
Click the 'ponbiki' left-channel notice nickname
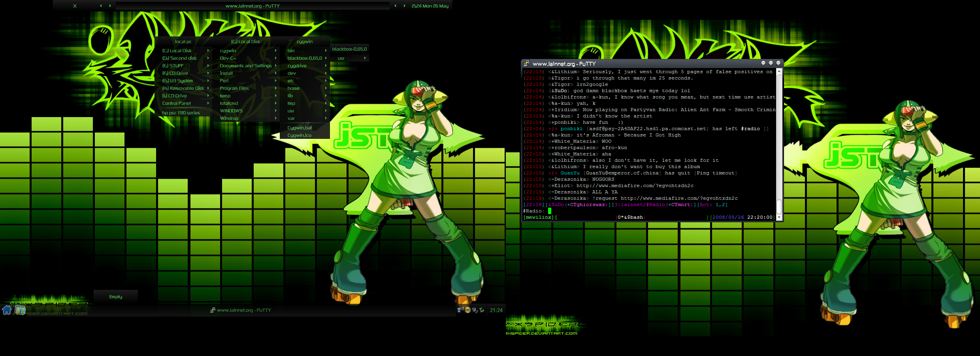(571, 129)
